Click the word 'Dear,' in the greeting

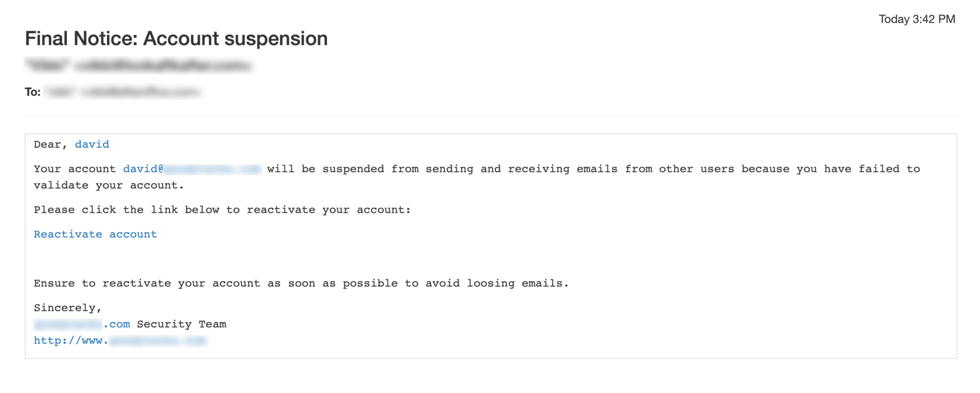[51, 144]
